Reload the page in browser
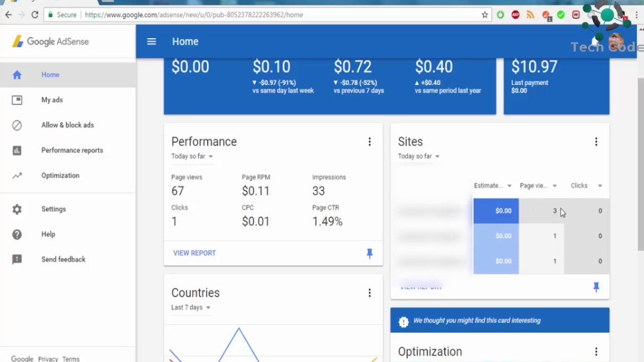Viewport: 644px width, 362px height. [35, 15]
